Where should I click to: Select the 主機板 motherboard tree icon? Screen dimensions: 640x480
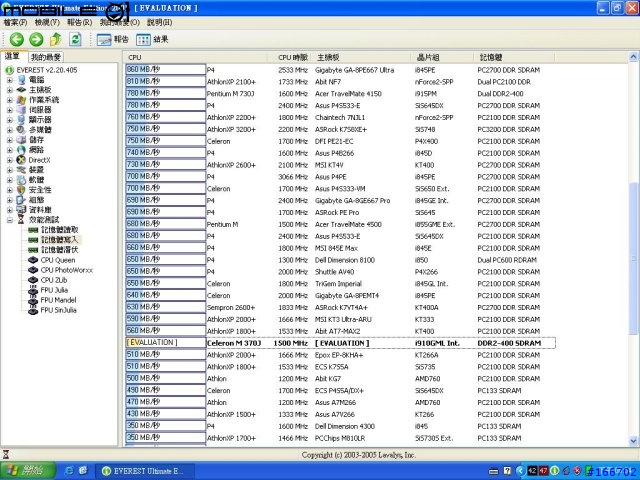coord(21,90)
